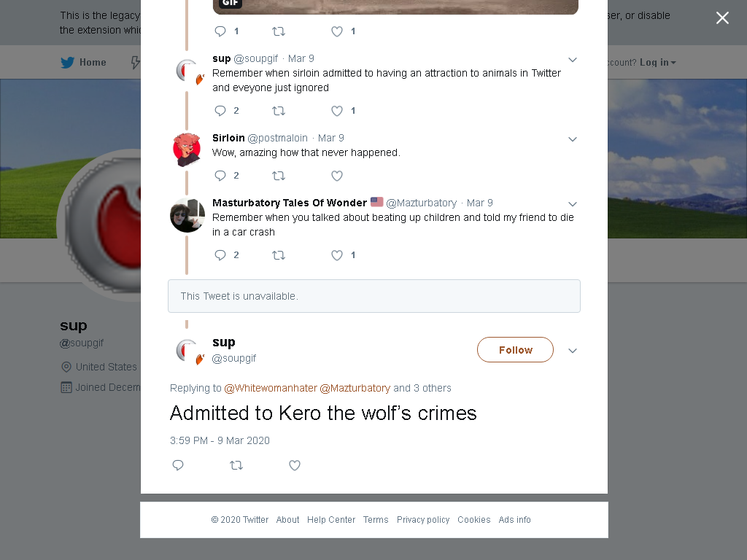The height and width of the screenshot is (560, 747).
Task: Like the GIF tweet at the top
Action: click(337, 31)
